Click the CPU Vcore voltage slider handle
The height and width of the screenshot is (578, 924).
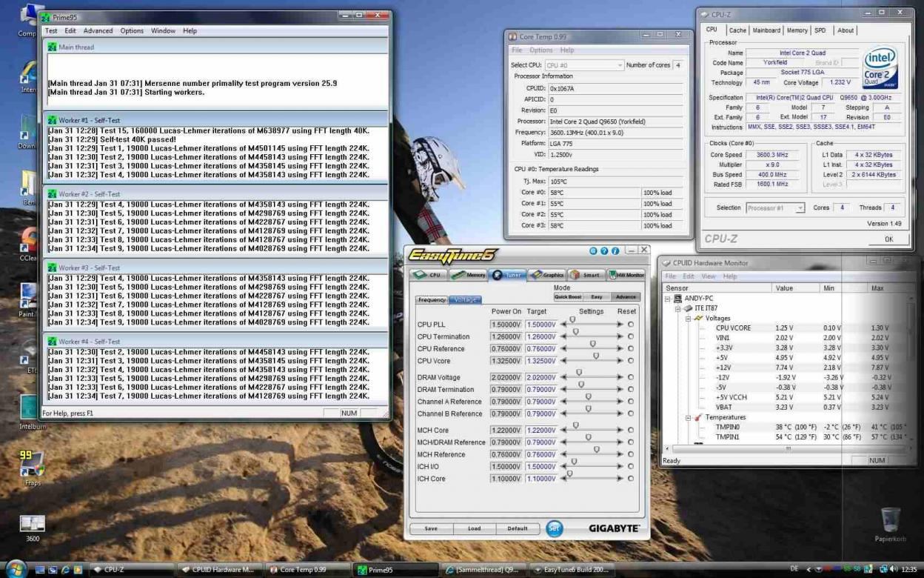596,356
